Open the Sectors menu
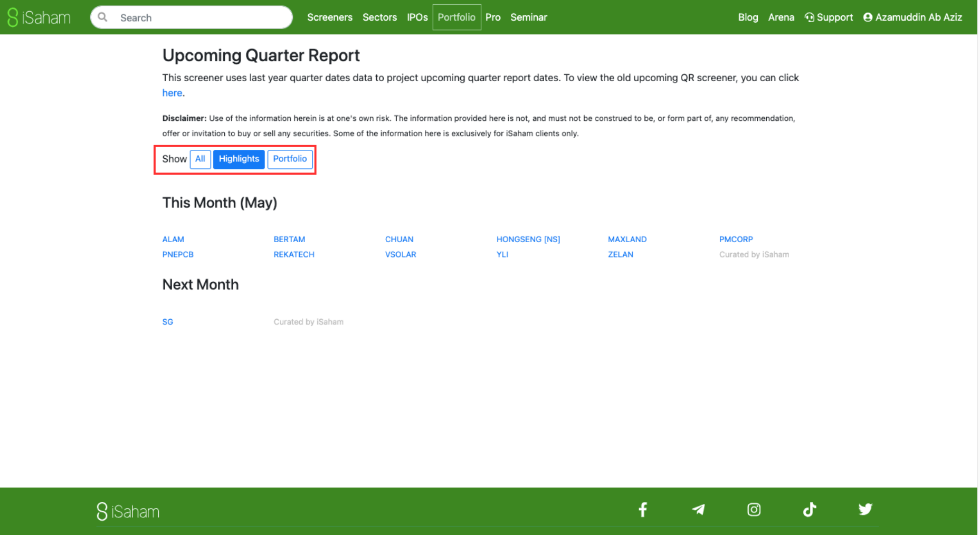 379,17
